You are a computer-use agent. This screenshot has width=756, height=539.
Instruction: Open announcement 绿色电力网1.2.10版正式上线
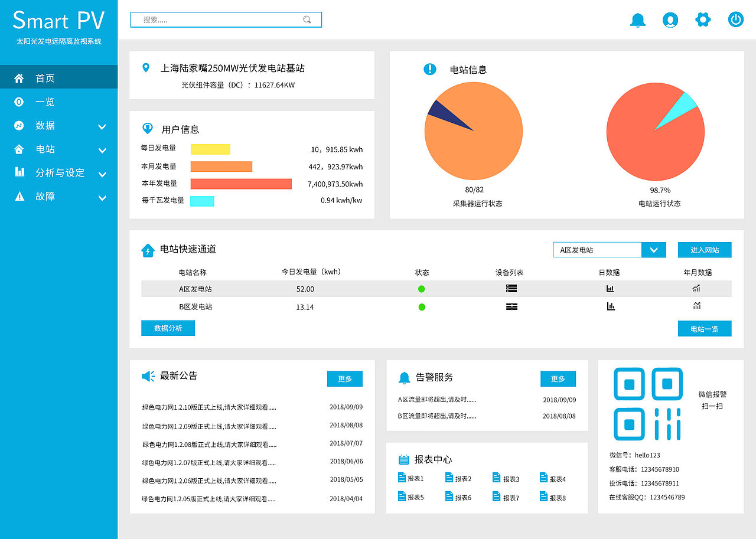coord(209,407)
